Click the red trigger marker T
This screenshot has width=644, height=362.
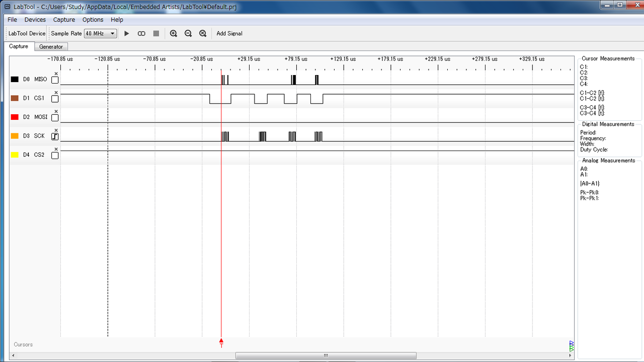click(x=221, y=343)
